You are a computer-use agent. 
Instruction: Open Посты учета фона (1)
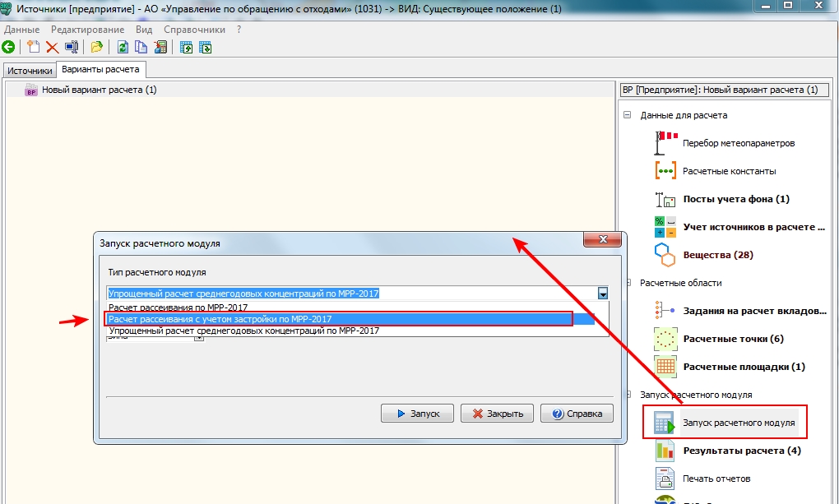[736, 199]
